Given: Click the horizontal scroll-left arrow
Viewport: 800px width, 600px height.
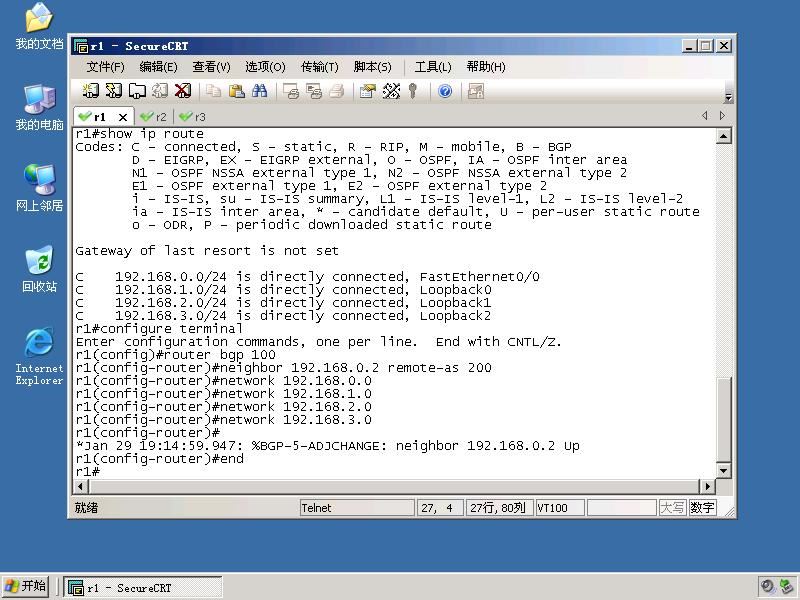Looking at the screenshot, I should [x=81, y=486].
